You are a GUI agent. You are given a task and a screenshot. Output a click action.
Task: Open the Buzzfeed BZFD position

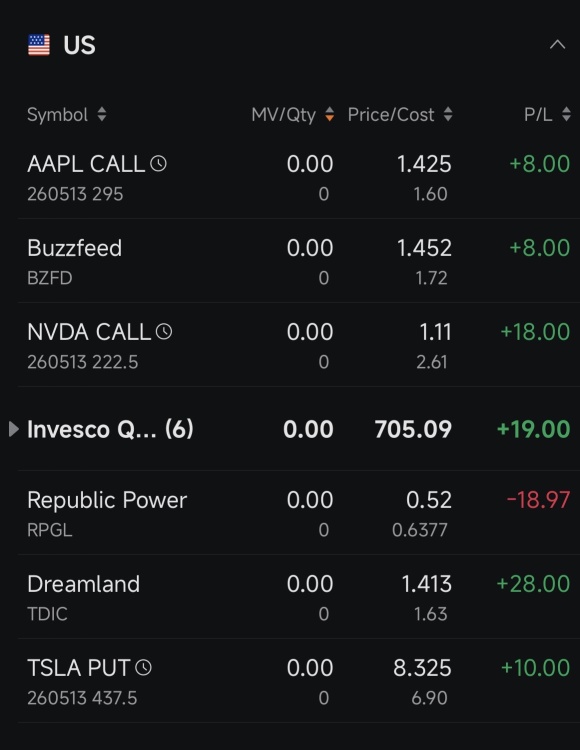pos(298,261)
